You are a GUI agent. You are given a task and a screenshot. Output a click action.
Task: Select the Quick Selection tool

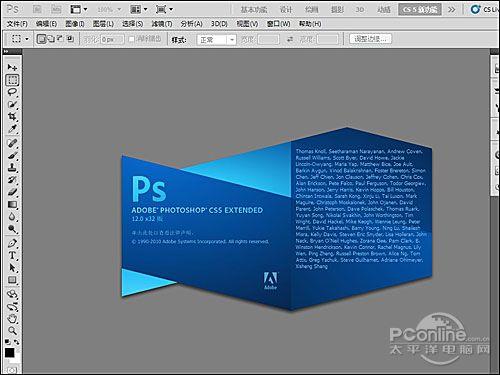click(12, 104)
